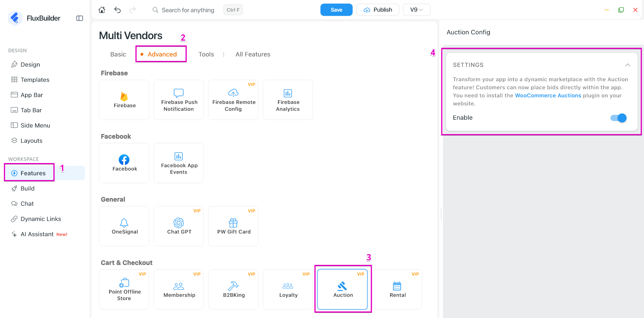The height and width of the screenshot is (318, 644).
Task: Open the Loyalty feature card
Action: point(288,289)
